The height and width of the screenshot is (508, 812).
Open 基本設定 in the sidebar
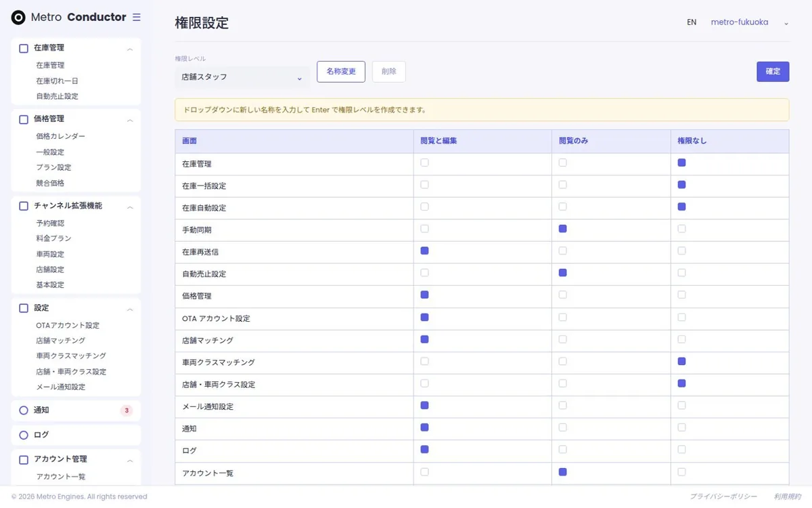coord(50,285)
